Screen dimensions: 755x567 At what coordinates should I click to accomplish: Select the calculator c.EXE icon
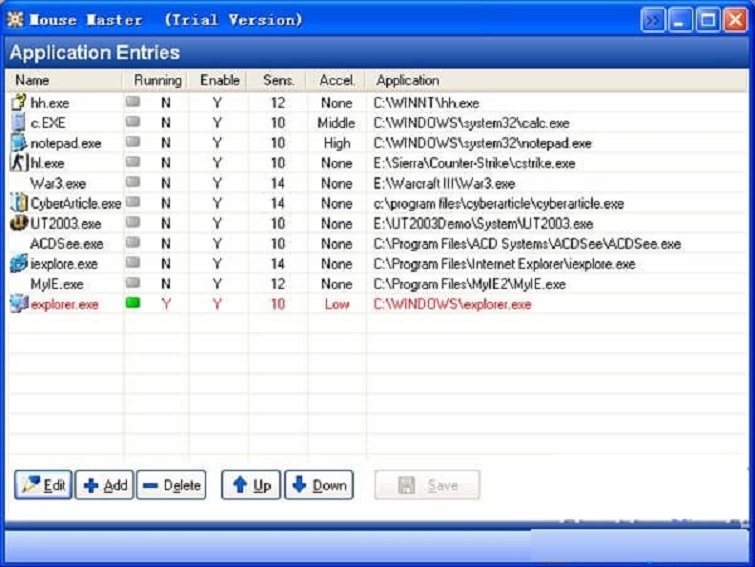[x=19, y=123]
